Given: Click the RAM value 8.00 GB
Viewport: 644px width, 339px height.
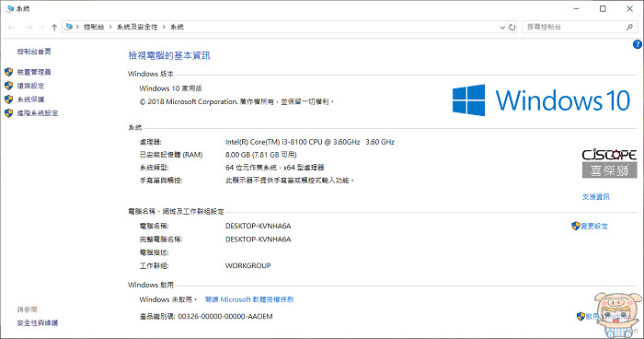Looking at the screenshot, I should (260, 155).
